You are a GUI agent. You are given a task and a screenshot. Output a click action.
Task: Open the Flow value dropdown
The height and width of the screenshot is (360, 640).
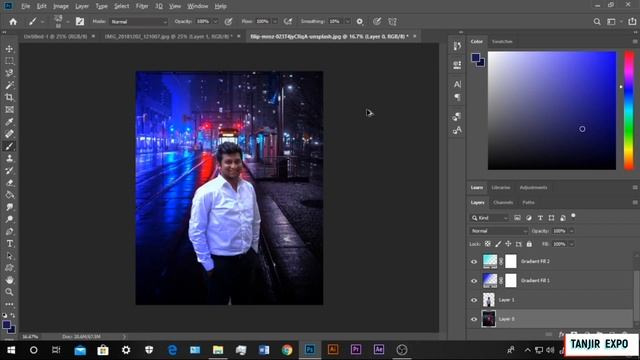[x=275, y=22]
